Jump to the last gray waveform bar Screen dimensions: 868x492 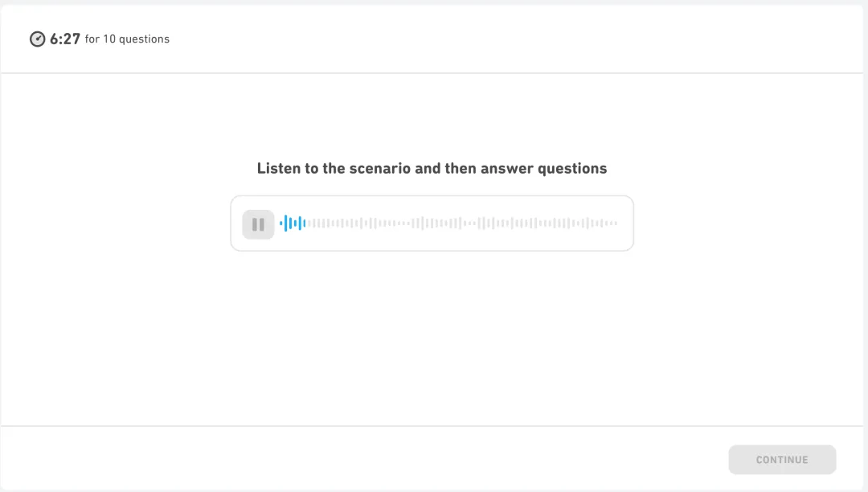click(x=616, y=223)
